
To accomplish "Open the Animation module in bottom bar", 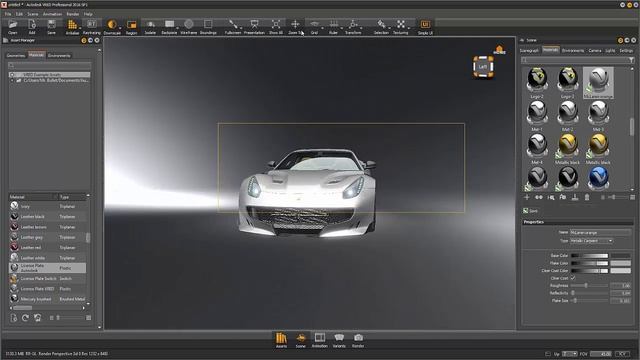I will click(320, 338).
